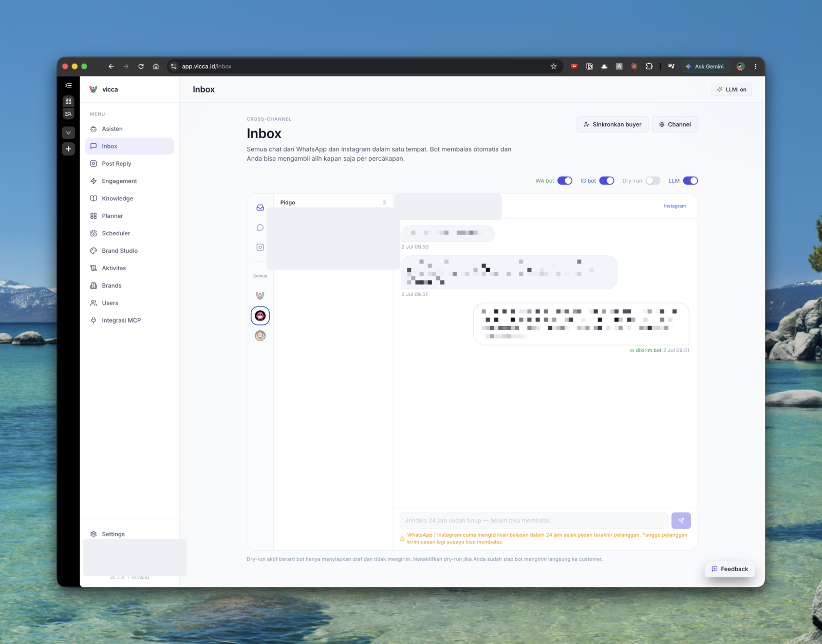Enable the Dry-run switch
This screenshot has width=822, height=644.
pyautogui.click(x=653, y=181)
